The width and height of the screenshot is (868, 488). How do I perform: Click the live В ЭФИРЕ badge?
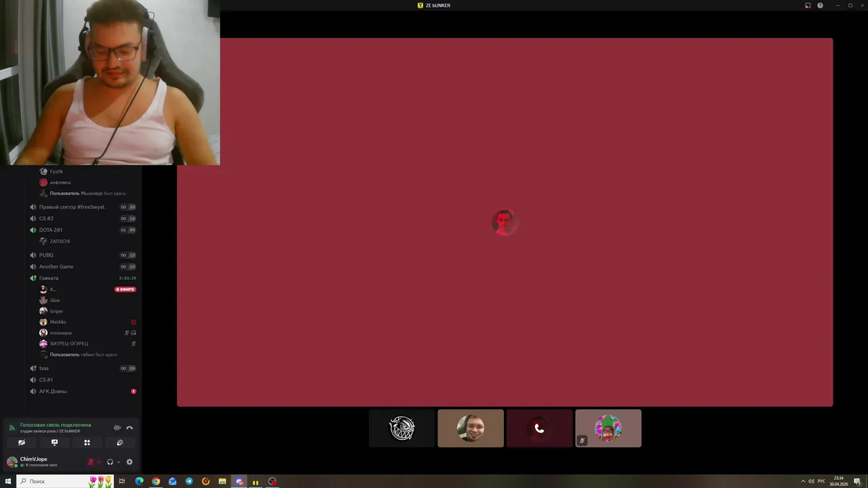(x=125, y=289)
